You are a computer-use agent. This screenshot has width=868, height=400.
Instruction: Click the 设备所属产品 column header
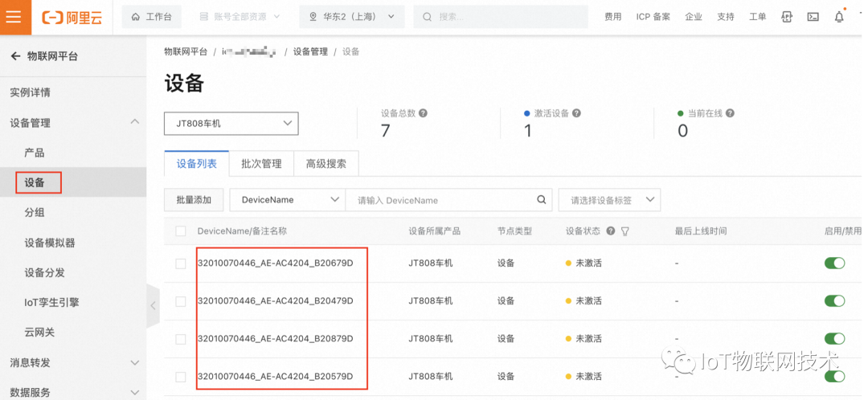[435, 231]
